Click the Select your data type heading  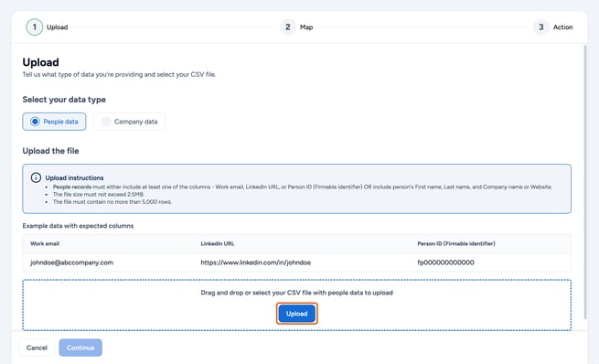(x=64, y=100)
